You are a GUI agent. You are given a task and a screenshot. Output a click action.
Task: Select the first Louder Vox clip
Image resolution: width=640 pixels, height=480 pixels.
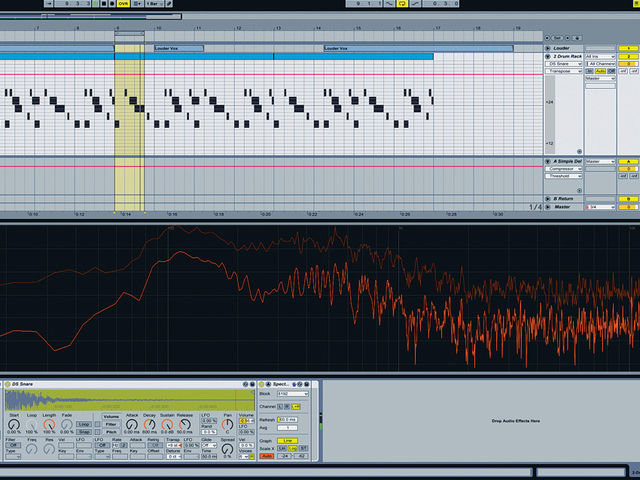(179, 48)
